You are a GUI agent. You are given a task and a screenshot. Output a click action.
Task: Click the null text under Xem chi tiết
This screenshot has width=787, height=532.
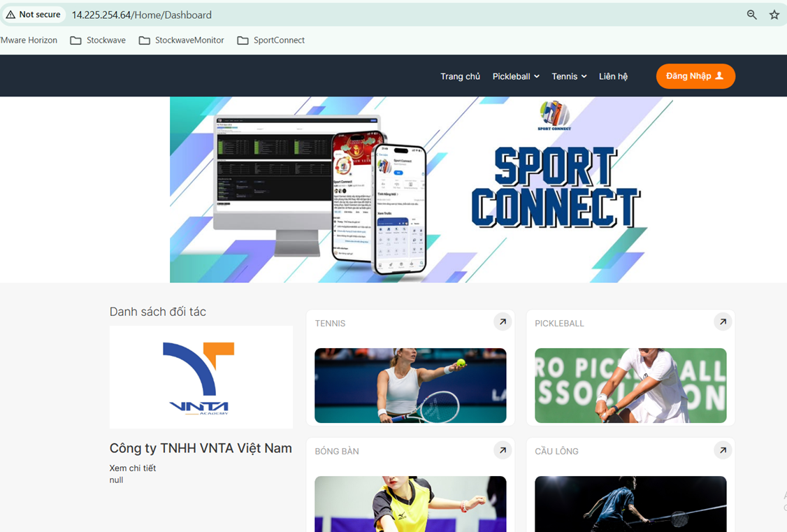(x=116, y=480)
